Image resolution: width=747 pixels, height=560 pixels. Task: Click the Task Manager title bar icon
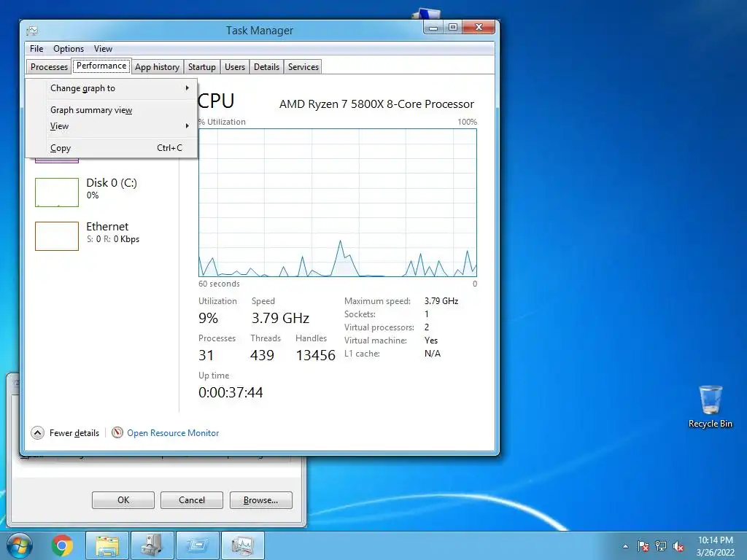point(32,31)
